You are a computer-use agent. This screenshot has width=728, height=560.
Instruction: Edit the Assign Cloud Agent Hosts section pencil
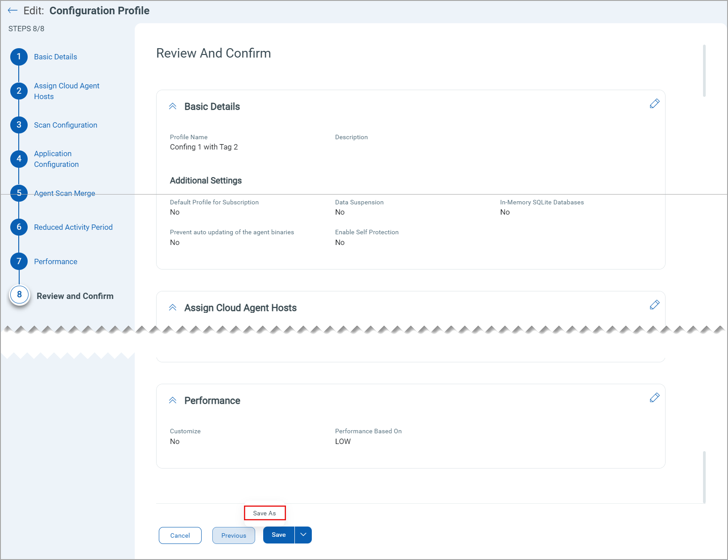click(x=654, y=305)
